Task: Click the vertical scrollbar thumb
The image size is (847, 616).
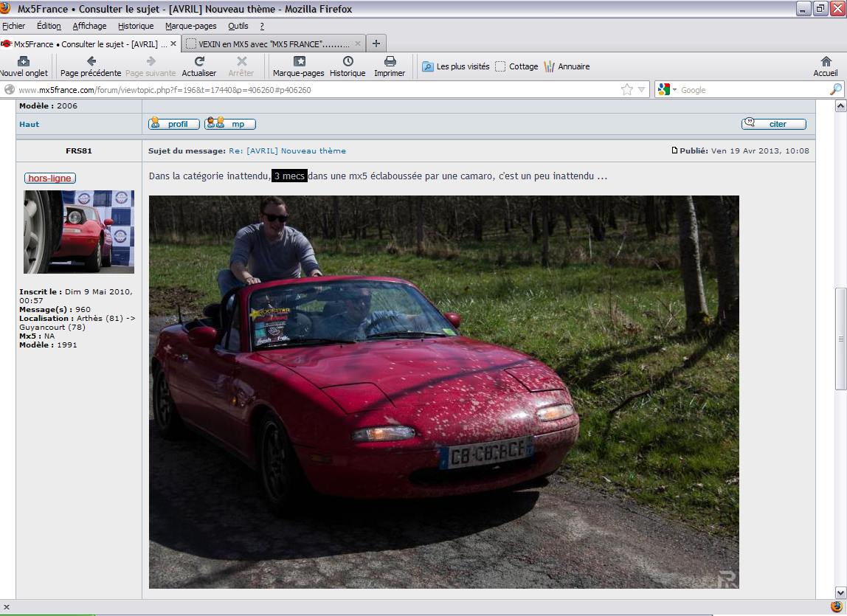Action: [x=840, y=339]
